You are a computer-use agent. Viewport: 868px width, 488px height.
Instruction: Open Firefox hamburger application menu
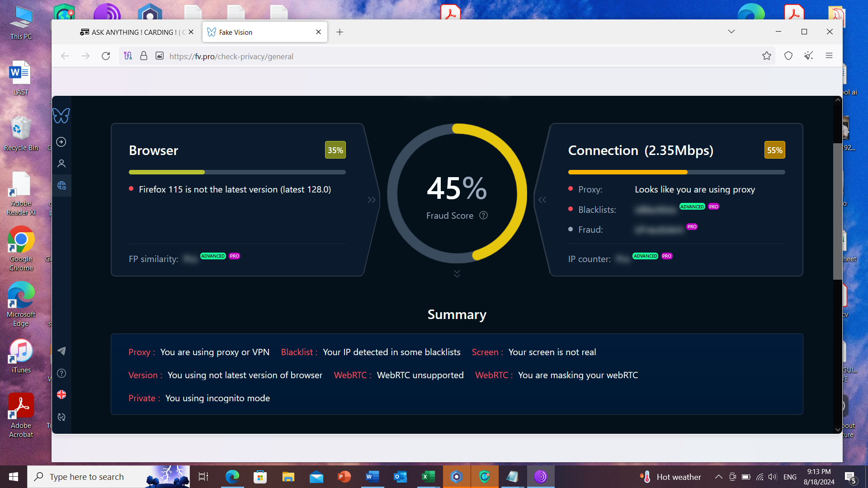point(829,56)
